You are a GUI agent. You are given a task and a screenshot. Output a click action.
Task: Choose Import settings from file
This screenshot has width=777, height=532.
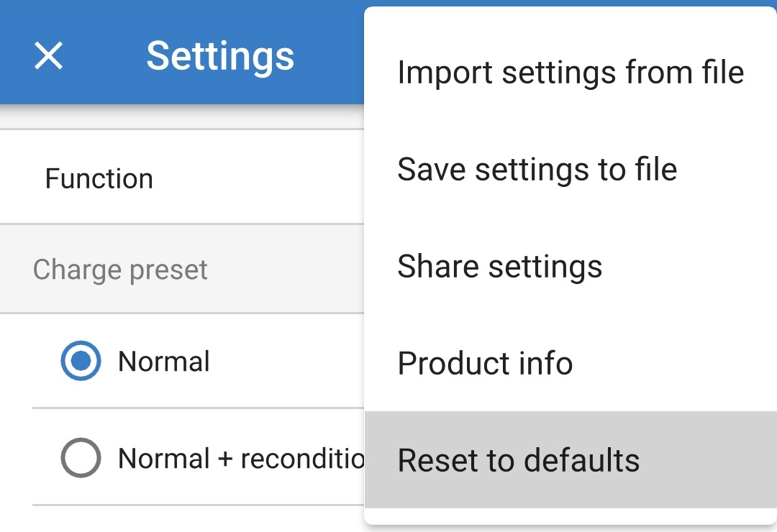tap(571, 73)
